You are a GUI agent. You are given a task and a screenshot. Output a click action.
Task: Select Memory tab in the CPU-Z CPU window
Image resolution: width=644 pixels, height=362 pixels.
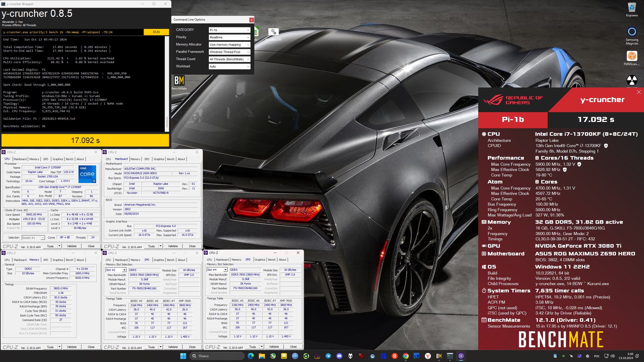click(x=34, y=159)
